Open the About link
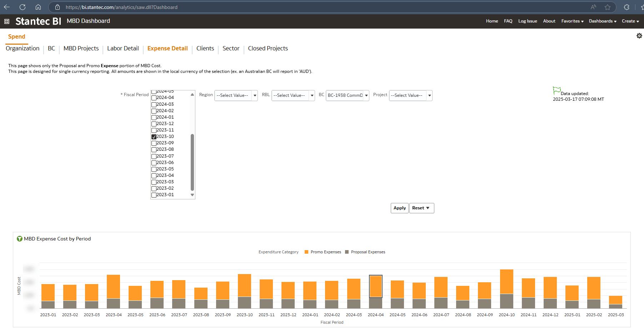Viewport: 644px width, 328px height. tap(549, 21)
